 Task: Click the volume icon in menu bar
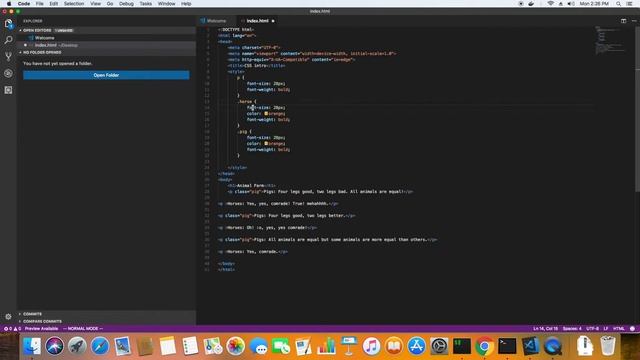point(571,4)
